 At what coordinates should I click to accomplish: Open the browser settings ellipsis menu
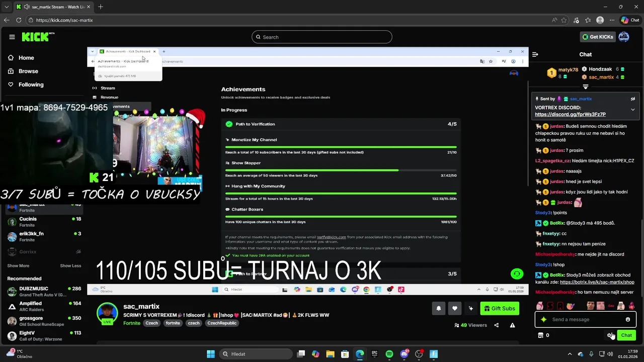click(611, 20)
